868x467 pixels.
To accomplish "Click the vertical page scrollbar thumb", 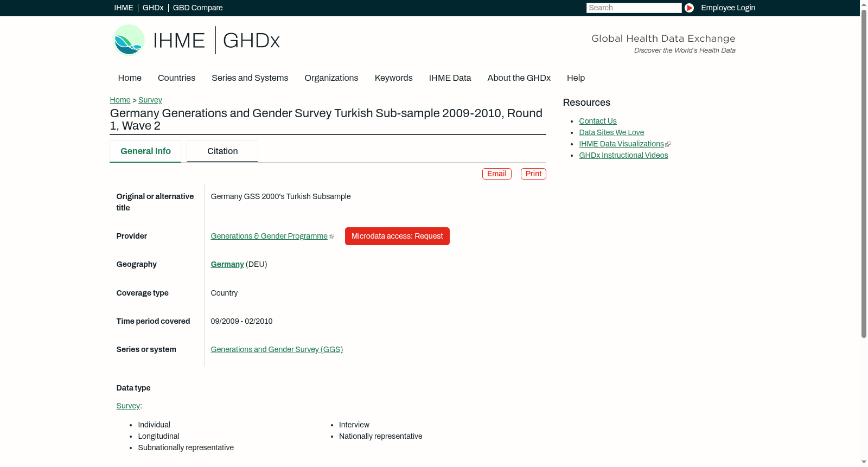I will (x=864, y=174).
